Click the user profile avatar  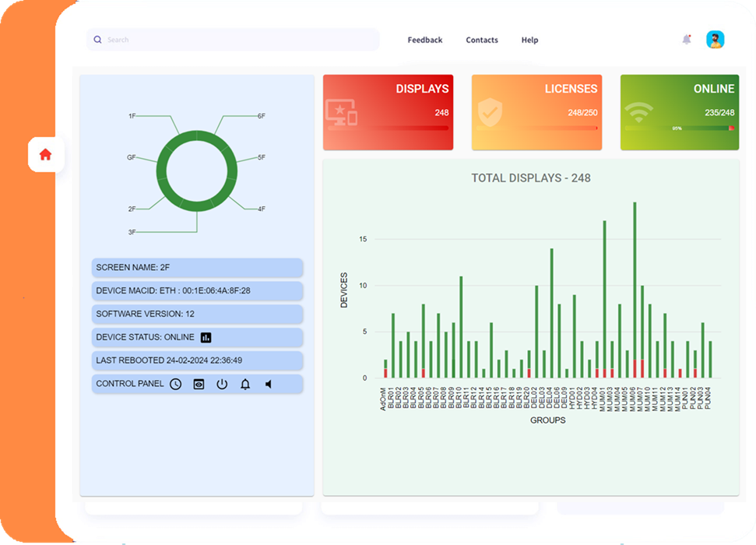(x=715, y=40)
